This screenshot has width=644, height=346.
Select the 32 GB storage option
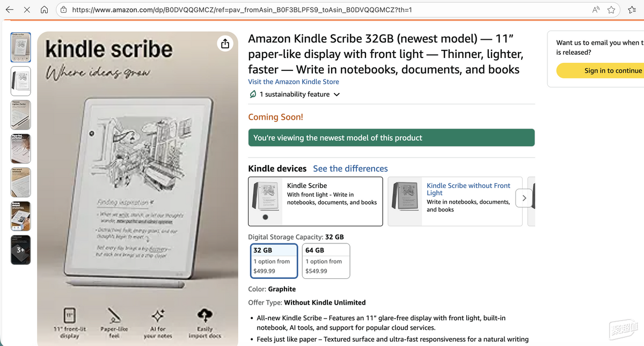click(x=274, y=261)
